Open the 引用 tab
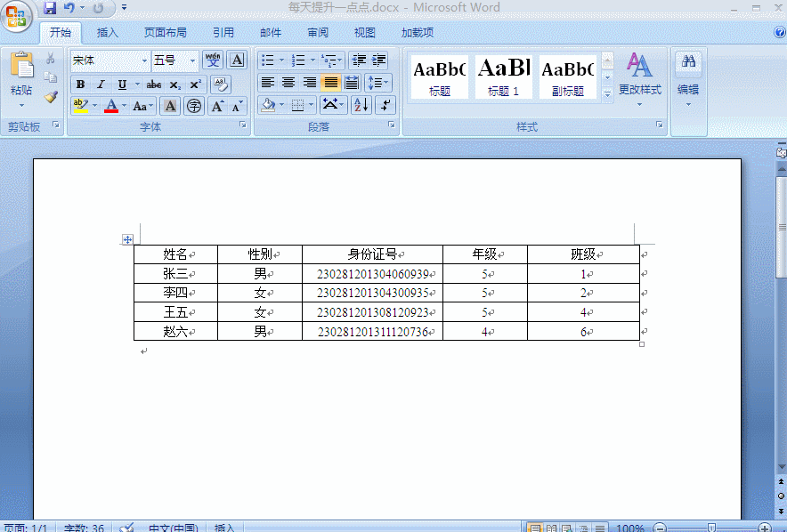The image size is (787, 532). click(223, 33)
